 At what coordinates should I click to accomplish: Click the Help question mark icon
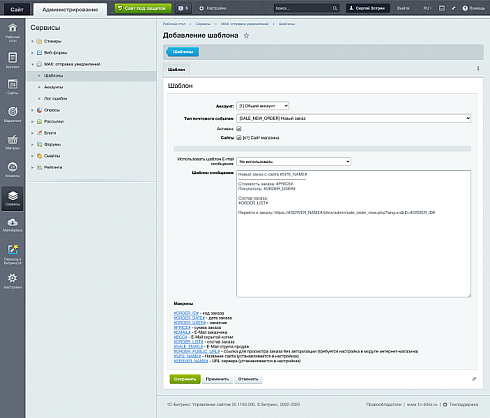click(x=465, y=8)
